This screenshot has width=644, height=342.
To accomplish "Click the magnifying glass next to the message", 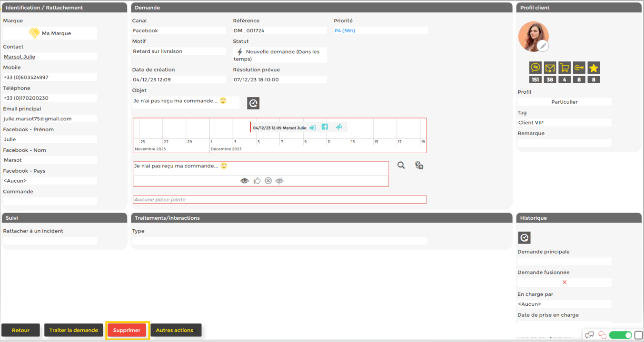I will (401, 165).
